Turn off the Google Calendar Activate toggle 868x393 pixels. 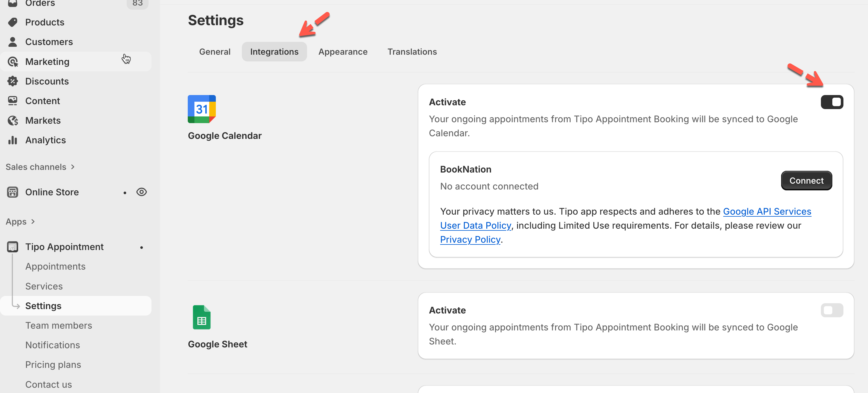[832, 102]
